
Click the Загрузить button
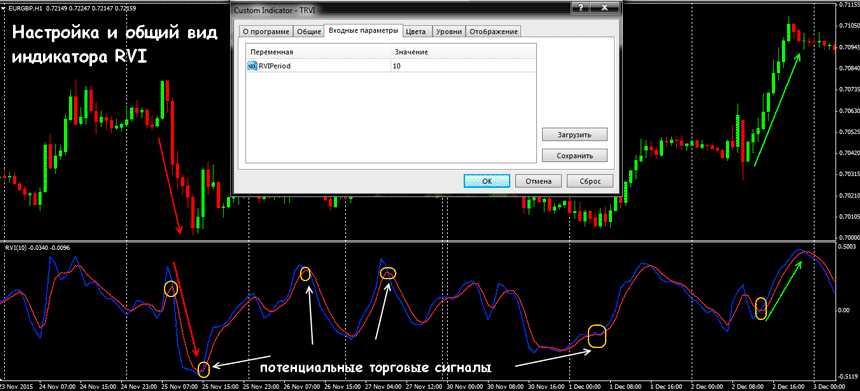574,134
